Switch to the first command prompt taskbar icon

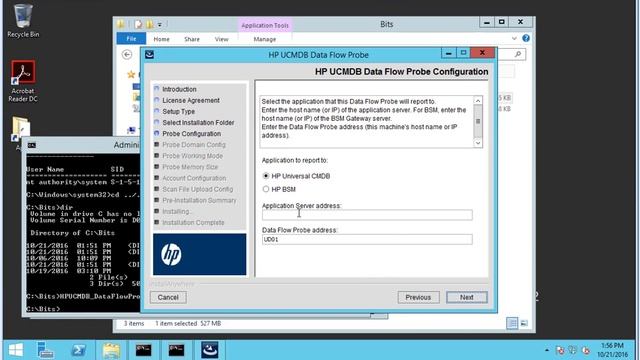click(144, 350)
